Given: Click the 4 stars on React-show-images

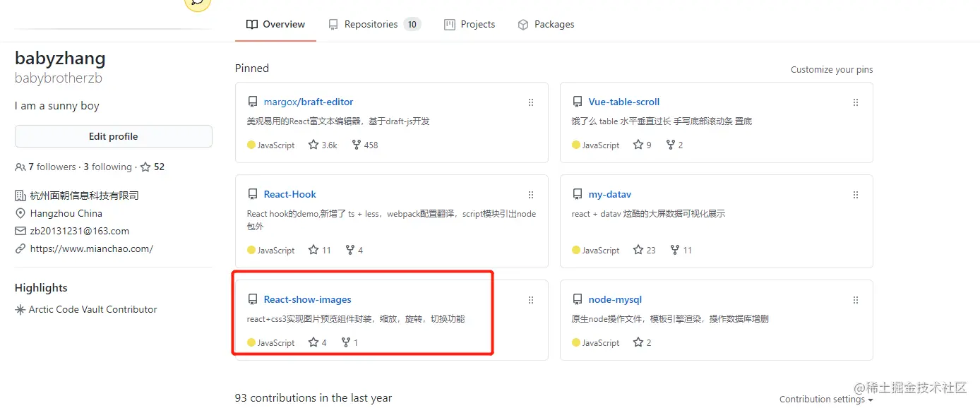Looking at the screenshot, I should [x=318, y=342].
